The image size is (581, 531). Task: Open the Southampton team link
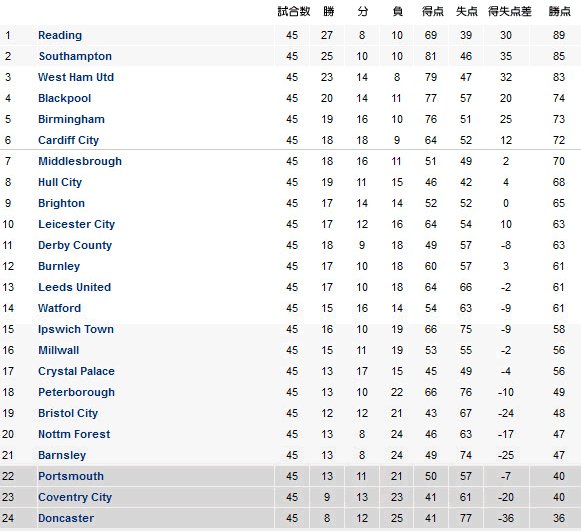[x=75, y=56]
